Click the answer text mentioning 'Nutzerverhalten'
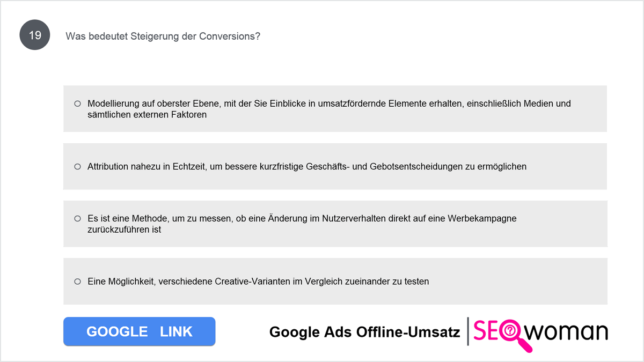 302,224
